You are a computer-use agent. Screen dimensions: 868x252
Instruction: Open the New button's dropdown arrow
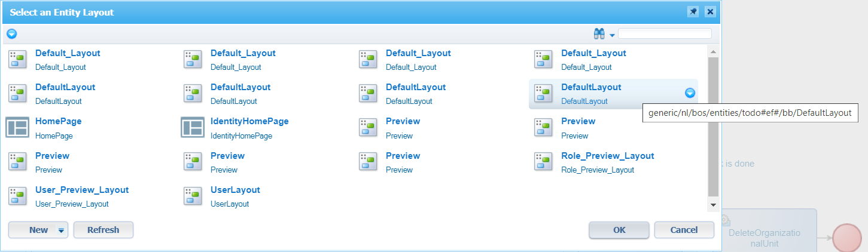coord(61,231)
